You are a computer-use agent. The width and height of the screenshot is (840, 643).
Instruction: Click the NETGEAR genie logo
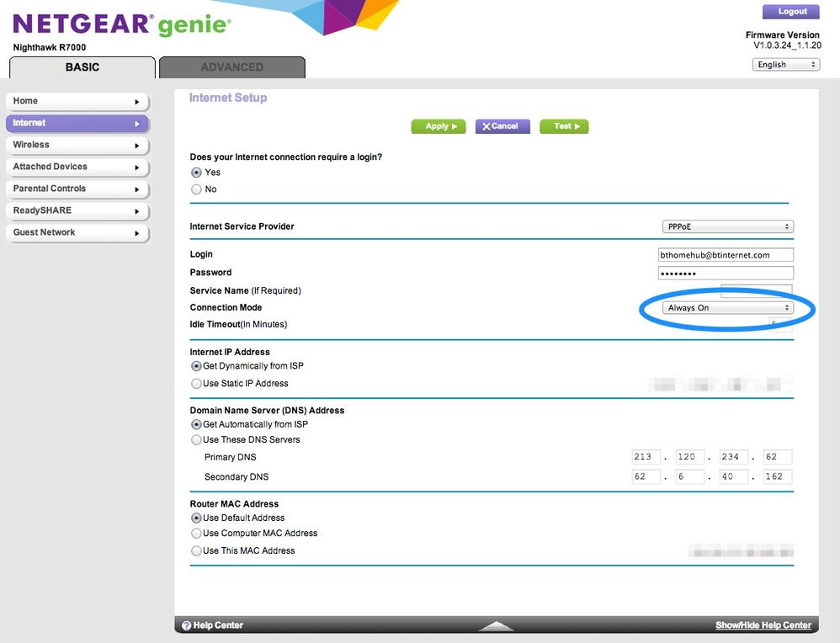pyautogui.click(x=121, y=24)
